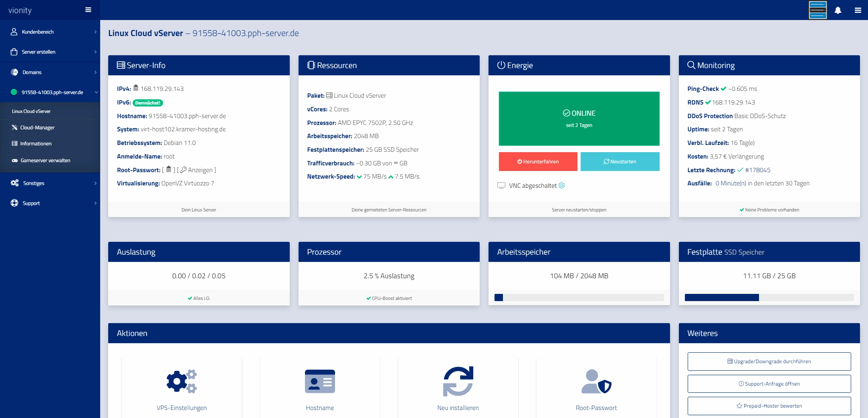Click the VNC monitor icon
868x418 pixels.
(x=501, y=185)
